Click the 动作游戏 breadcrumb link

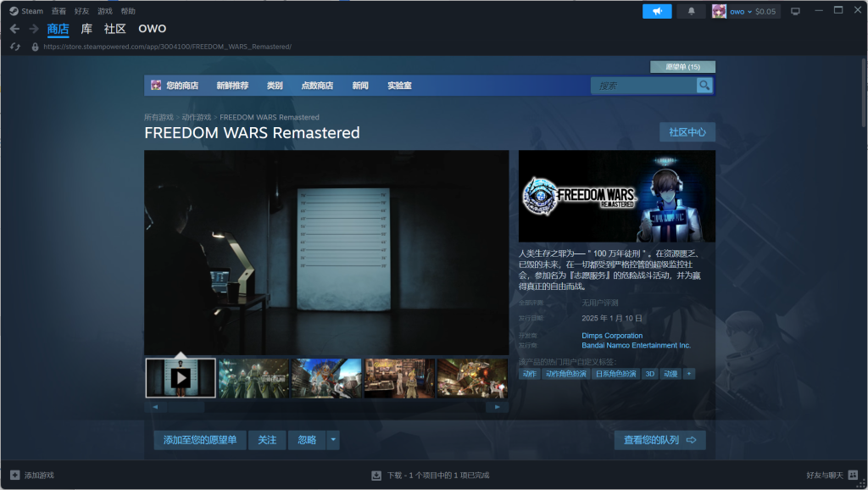pos(197,117)
